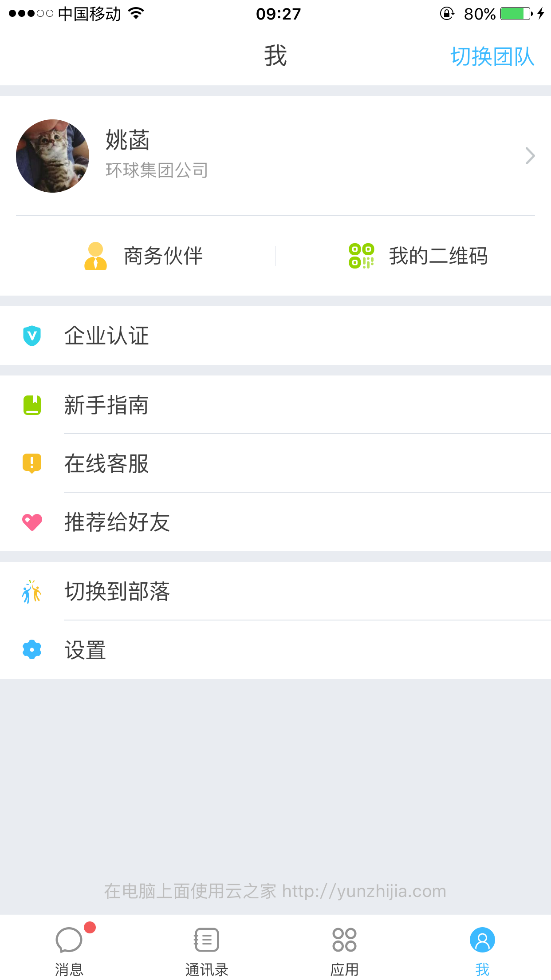Image resolution: width=551 pixels, height=980 pixels.
Task: Tap the user name 姚菡
Action: [x=128, y=140]
